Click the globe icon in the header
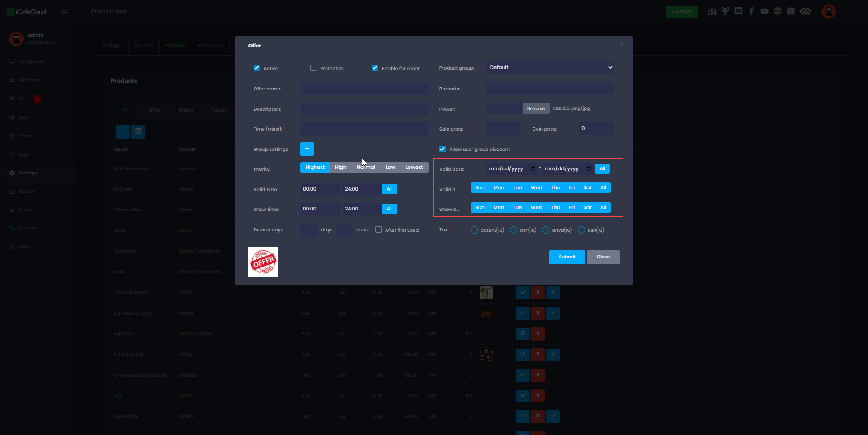The image size is (868, 435). coord(778,11)
